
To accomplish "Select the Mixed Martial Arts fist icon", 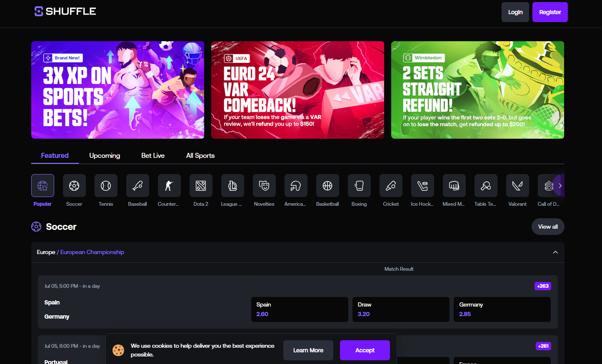I will [454, 185].
